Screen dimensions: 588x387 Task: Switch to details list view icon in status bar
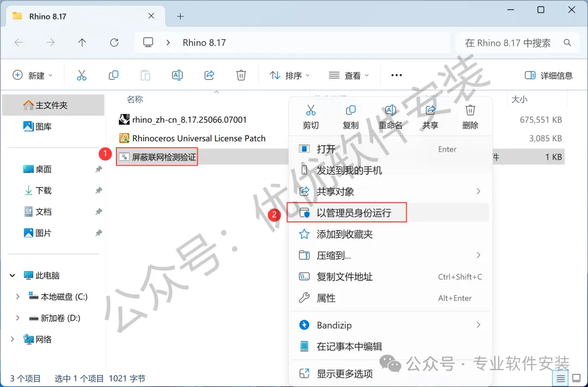pos(561,378)
